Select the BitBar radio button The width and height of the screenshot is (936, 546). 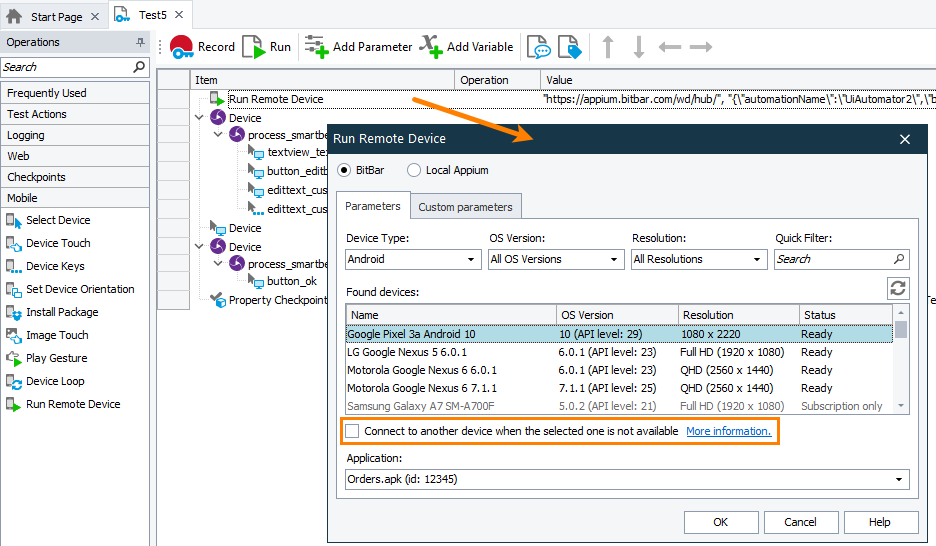346,170
